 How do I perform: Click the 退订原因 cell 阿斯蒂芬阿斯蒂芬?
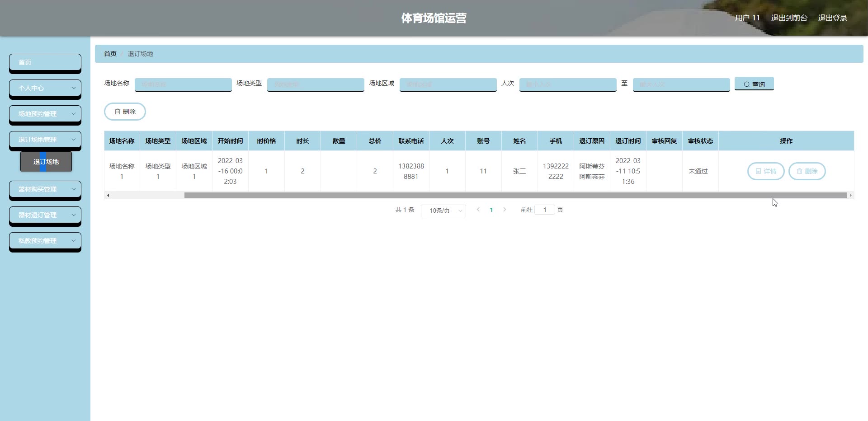pyautogui.click(x=592, y=171)
